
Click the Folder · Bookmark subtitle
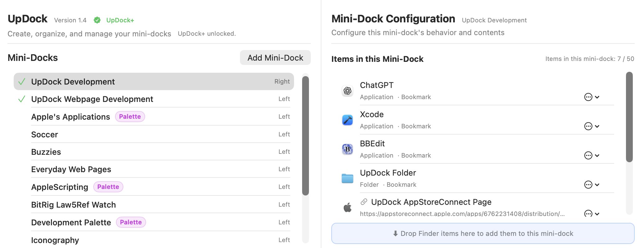click(x=388, y=185)
